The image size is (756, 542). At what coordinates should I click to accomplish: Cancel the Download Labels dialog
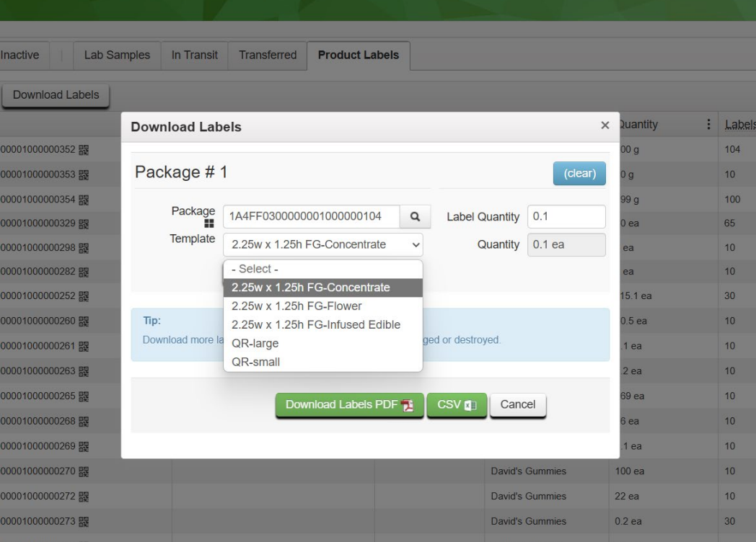(x=518, y=405)
